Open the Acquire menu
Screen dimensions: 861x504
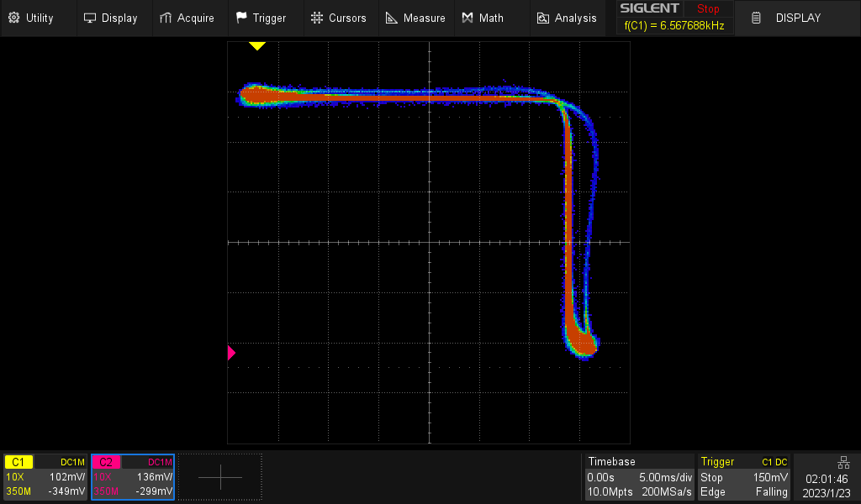[187, 18]
